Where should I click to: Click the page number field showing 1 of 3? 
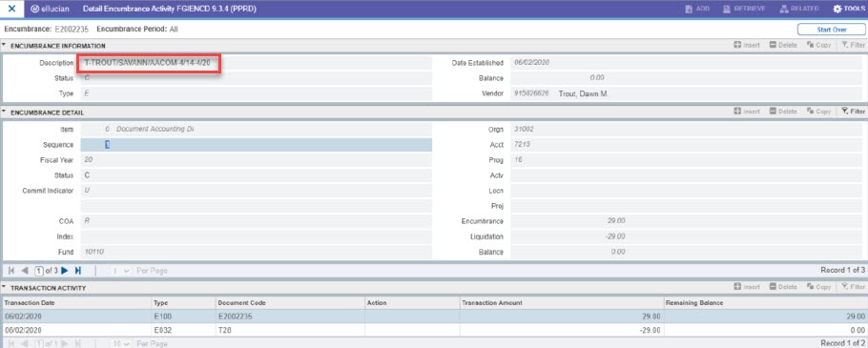tap(39, 271)
